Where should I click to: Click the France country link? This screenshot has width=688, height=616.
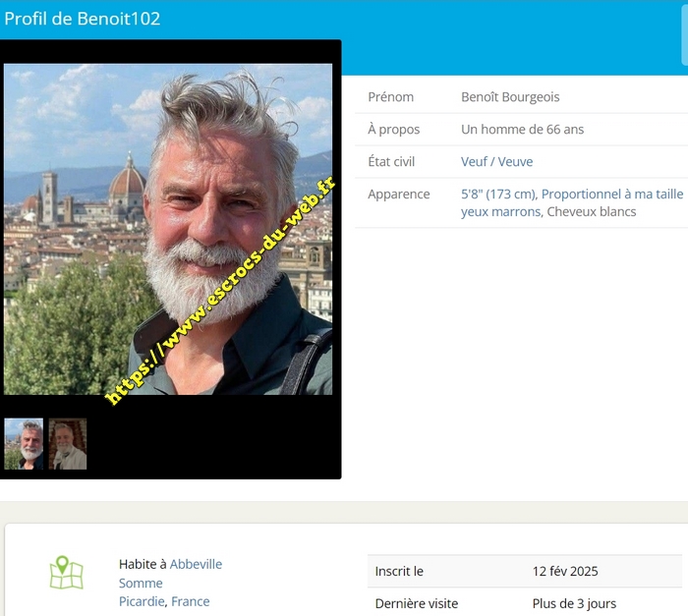[x=191, y=601]
